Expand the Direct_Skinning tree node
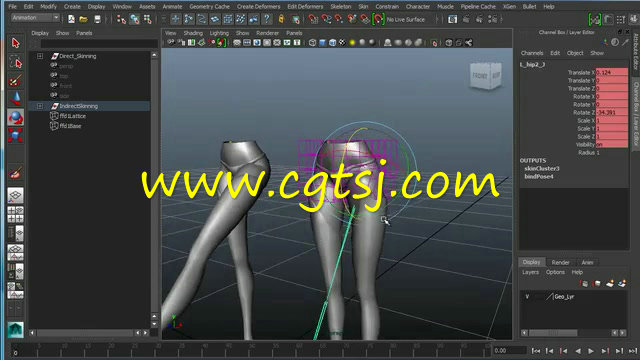 (40, 56)
